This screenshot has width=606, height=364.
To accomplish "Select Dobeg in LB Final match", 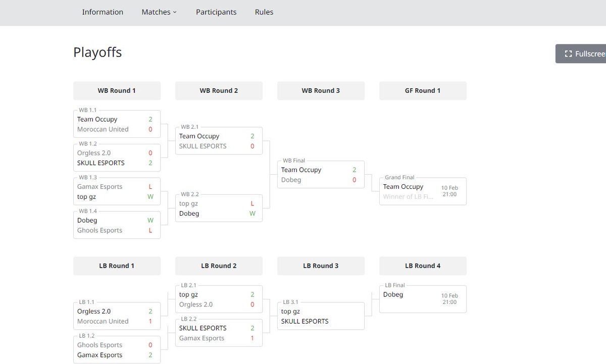I will tap(393, 295).
